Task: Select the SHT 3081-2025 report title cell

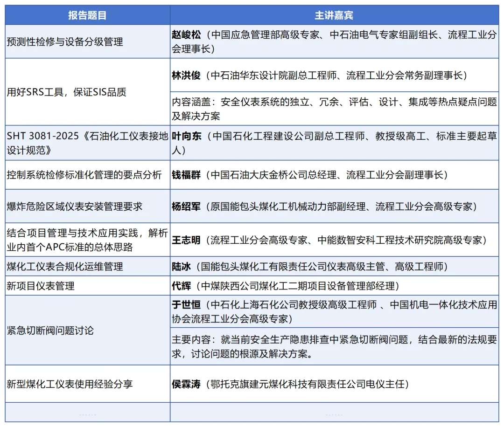Action: point(87,143)
